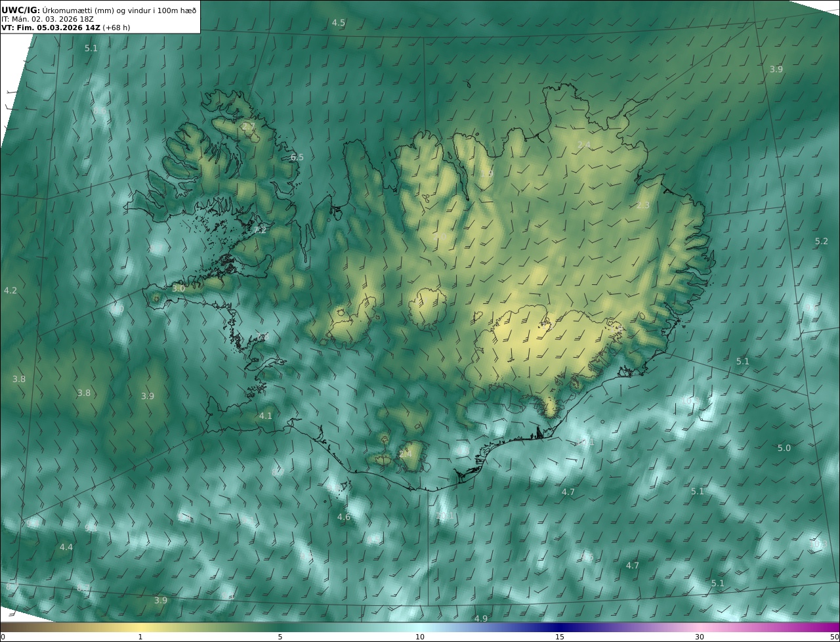Click the 4.1 value label
The height and width of the screenshot is (642, 840).
pos(265,416)
